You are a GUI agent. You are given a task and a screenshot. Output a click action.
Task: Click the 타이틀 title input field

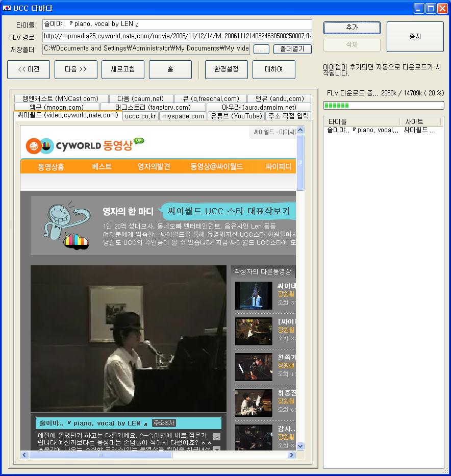point(177,24)
